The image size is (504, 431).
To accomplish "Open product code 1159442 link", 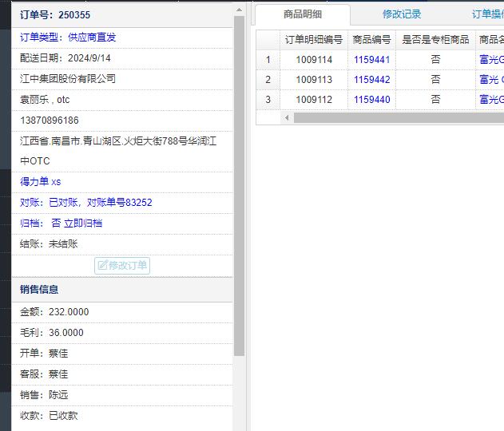I will pos(371,80).
